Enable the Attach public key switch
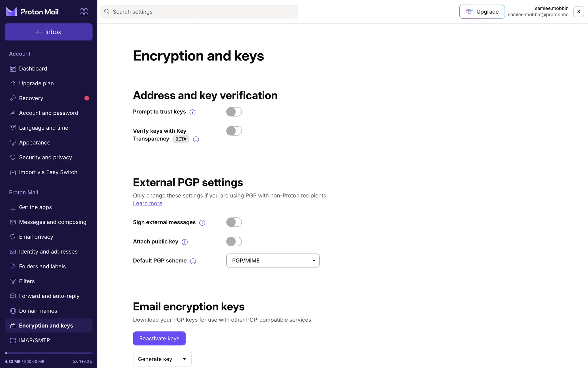This screenshot has width=588, height=368. pos(234,242)
